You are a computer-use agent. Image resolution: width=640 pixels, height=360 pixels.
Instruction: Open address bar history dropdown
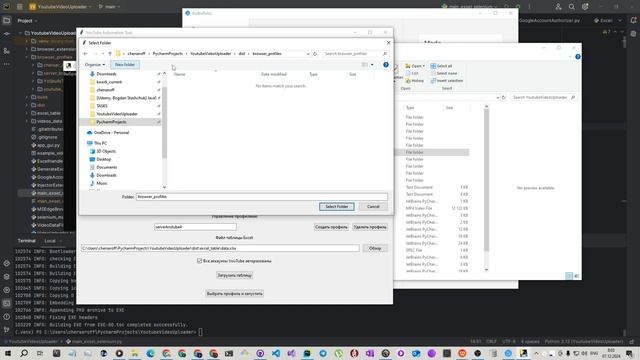tap(308, 54)
